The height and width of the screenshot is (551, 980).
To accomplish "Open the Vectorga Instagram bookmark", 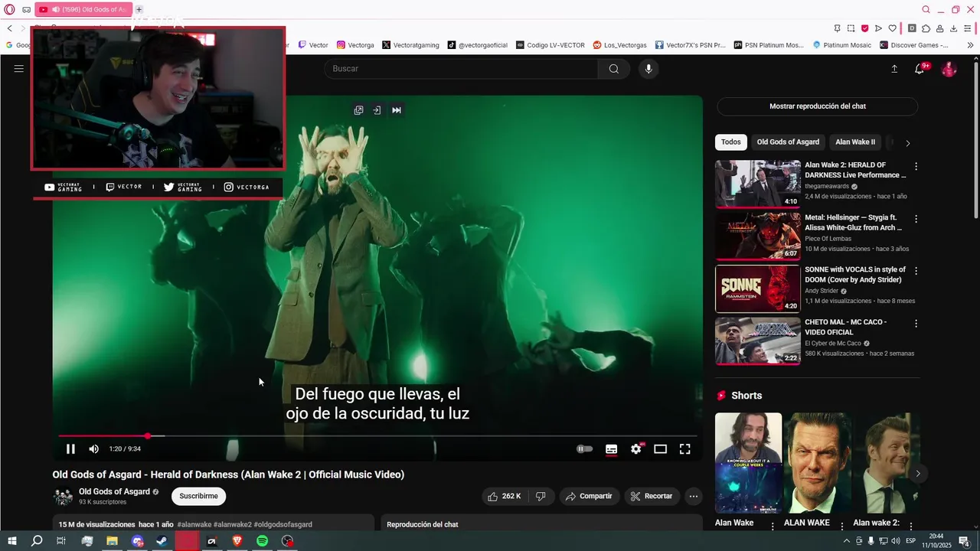I will [355, 45].
